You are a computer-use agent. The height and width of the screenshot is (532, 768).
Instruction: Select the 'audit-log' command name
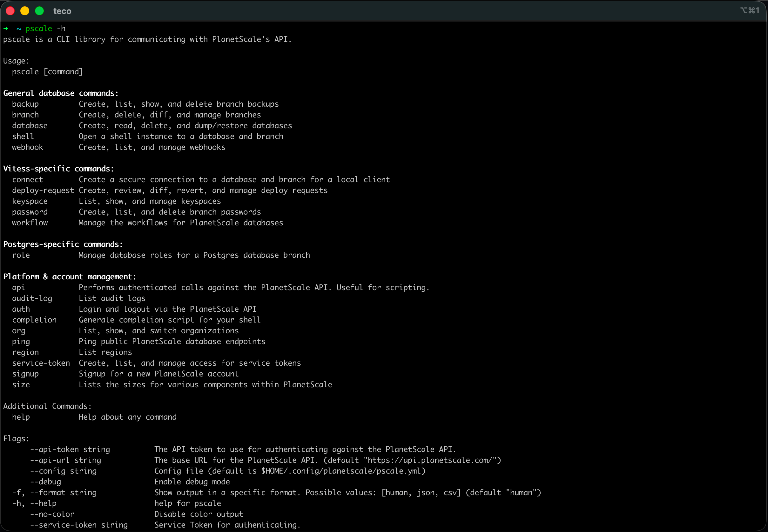(32, 298)
